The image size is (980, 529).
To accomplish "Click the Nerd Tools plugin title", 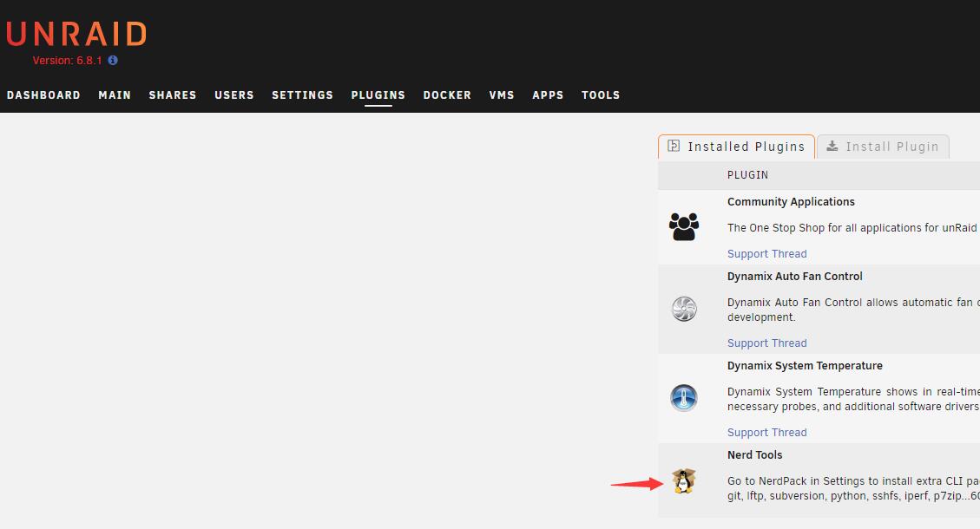I will (754, 454).
